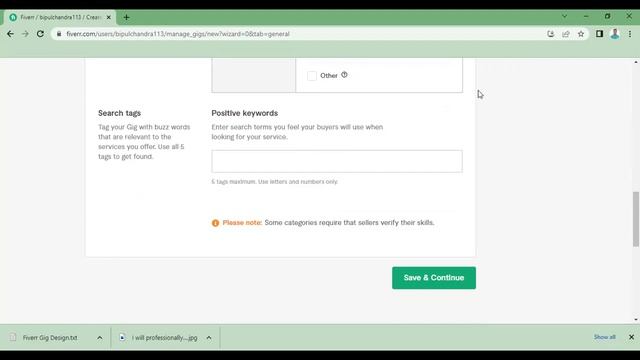Share this page icon
This screenshot has height=360, width=640.
click(566, 34)
